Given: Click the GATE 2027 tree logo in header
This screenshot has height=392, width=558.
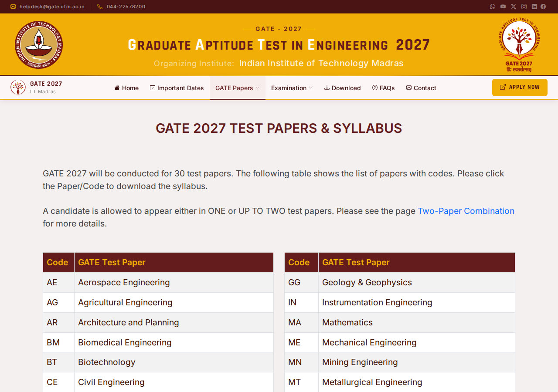Looking at the screenshot, I should tap(519, 45).
